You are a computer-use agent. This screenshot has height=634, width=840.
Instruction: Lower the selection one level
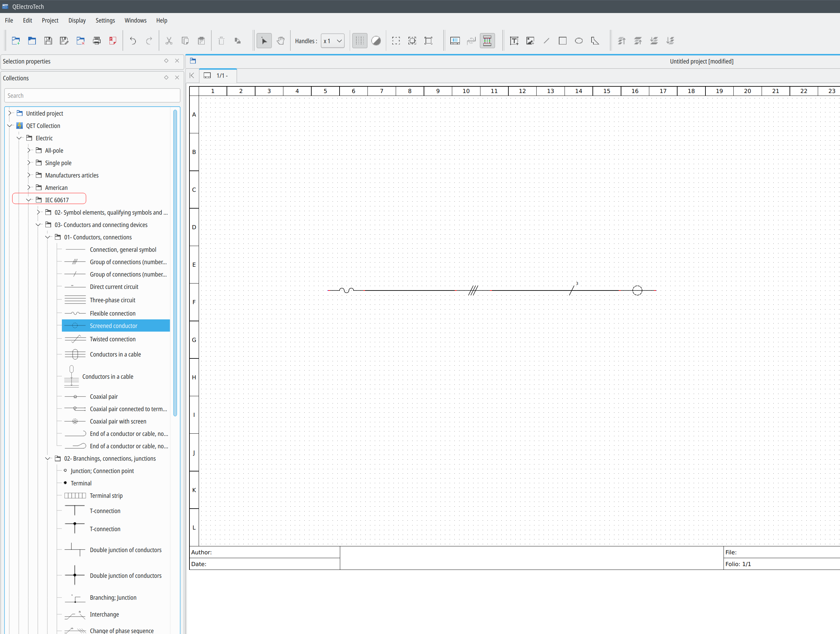click(x=654, y=41)
